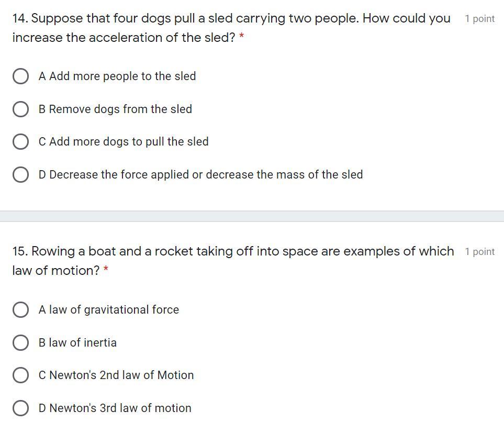Viewport: 504px width, 422px height.
Task: Click the text "D Newton's 3rd law of motion"
Action: pos(115,408)
